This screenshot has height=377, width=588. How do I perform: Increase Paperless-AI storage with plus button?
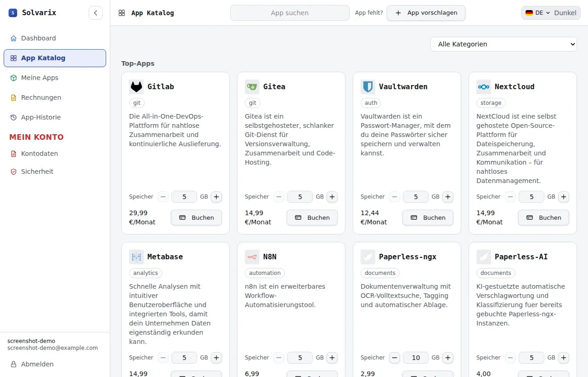[x=564, y=358]
